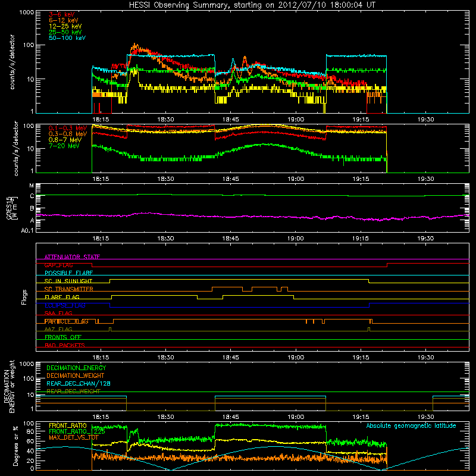476x476 pixels.
Task: Select the GAP_FLAG label
Action: coord(58,265)
